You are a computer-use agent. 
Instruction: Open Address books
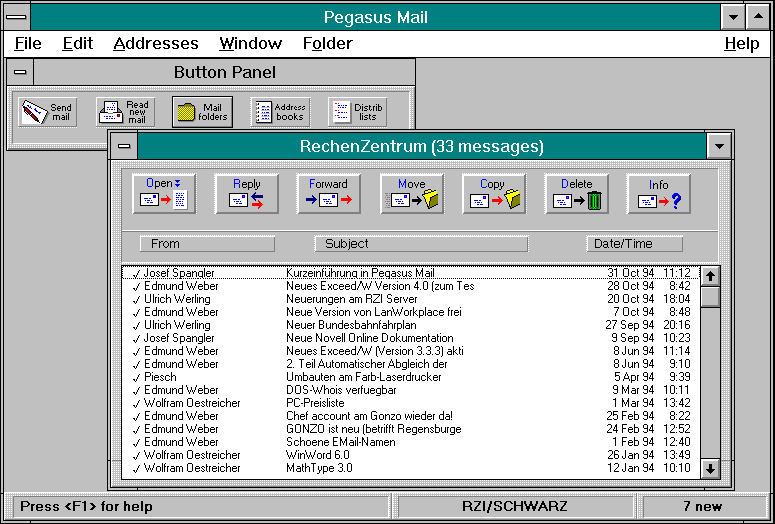click(x=279, y=112)
